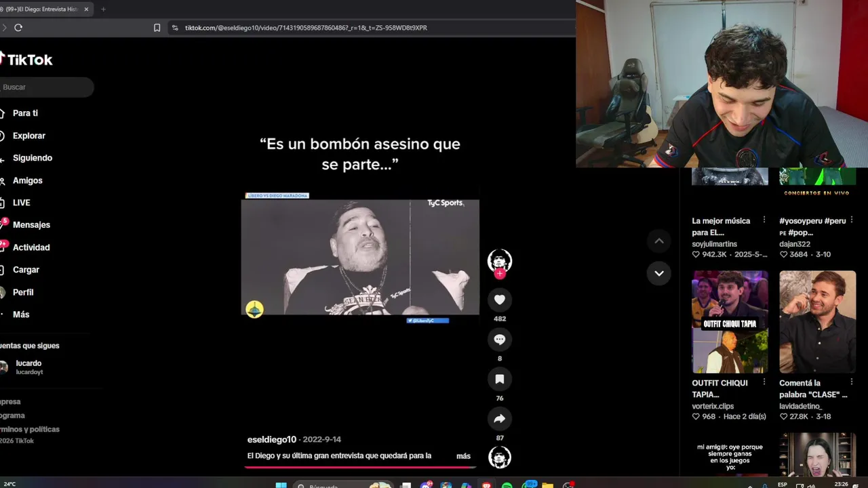
Task: Open vorterix.clips profile link
Action: [713, 406]
